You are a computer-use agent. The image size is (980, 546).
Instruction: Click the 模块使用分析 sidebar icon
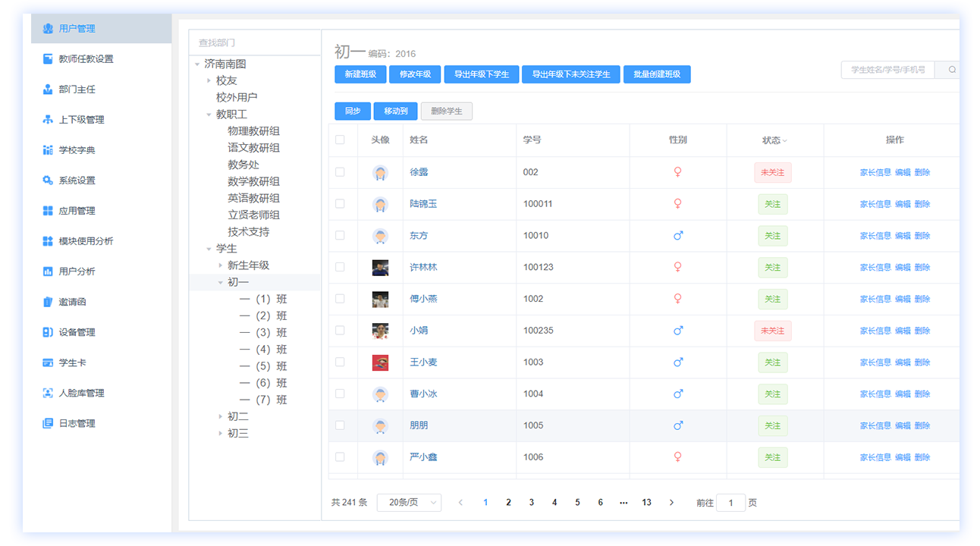48,241
